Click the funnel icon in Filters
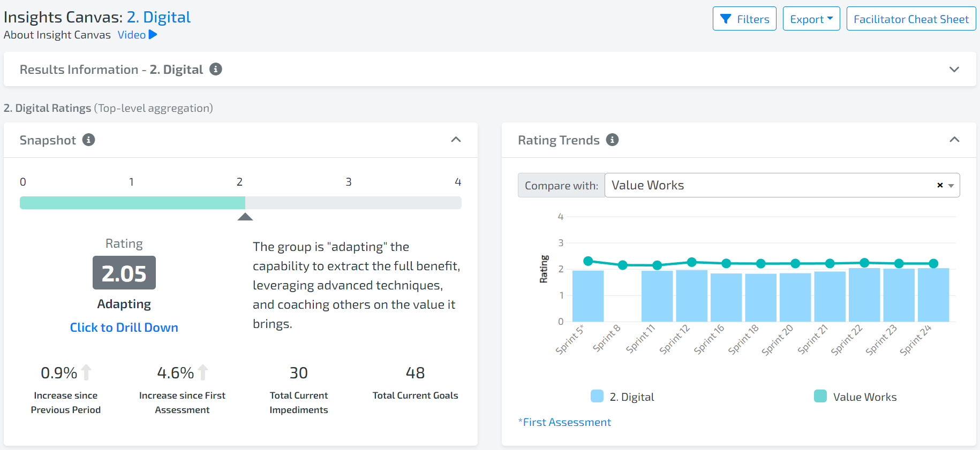 726,19
